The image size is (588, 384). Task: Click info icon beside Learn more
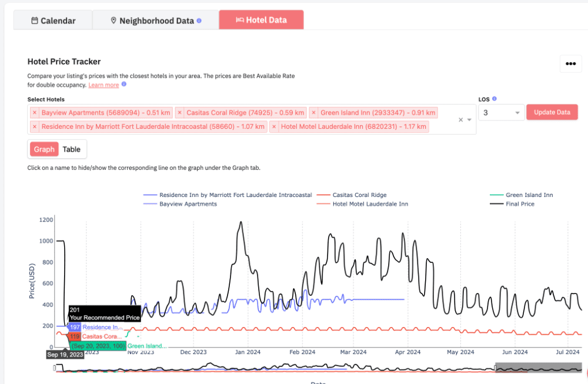[x=123, y=84]
